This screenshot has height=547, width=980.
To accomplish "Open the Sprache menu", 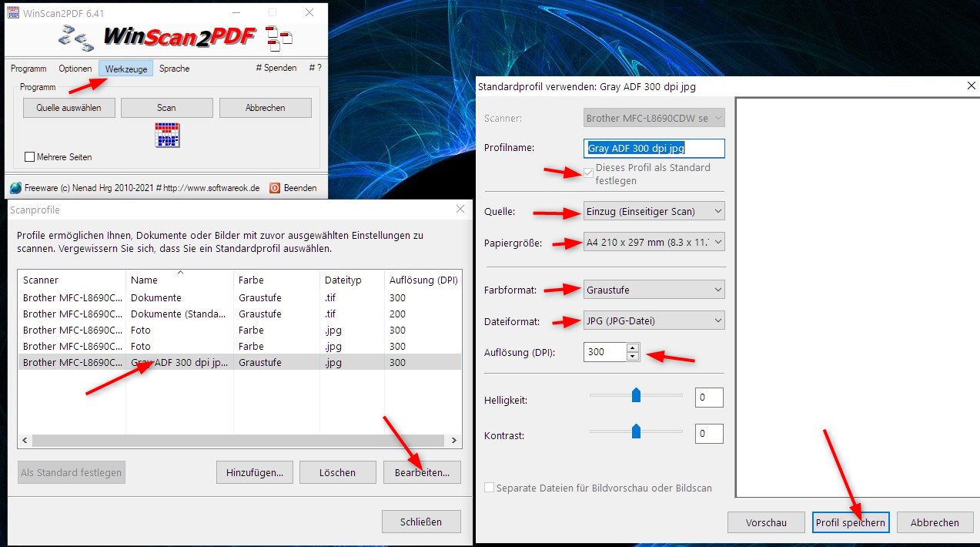I will [175, 69].
